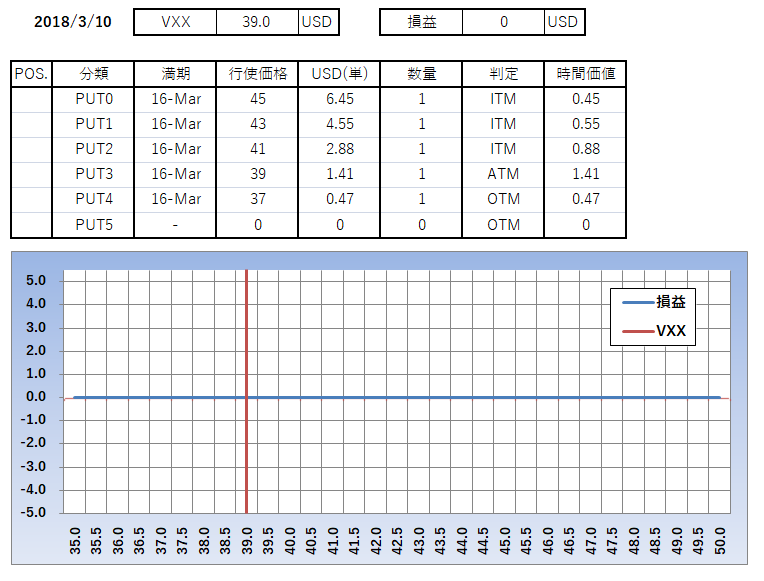Select the VXX price value 39.0
The image size is (764, 581).
pyautogui.click(x=257, y=22)
